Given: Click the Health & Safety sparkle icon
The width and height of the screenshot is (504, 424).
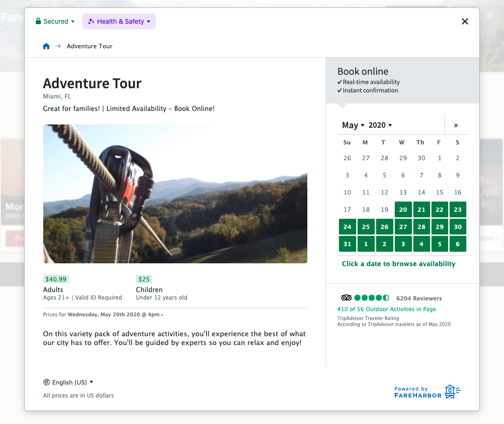Looking at the screenshot, I should click(91, 21).
